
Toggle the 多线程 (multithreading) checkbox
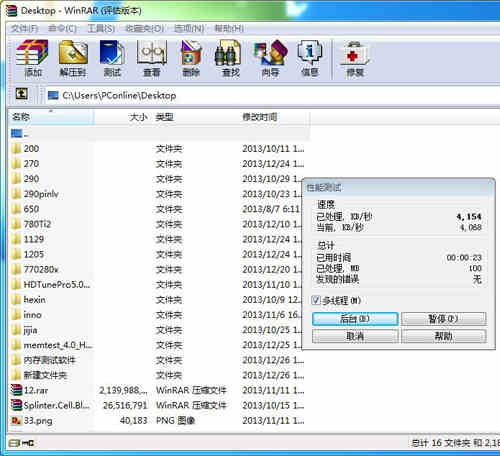(x=316, y=300)
